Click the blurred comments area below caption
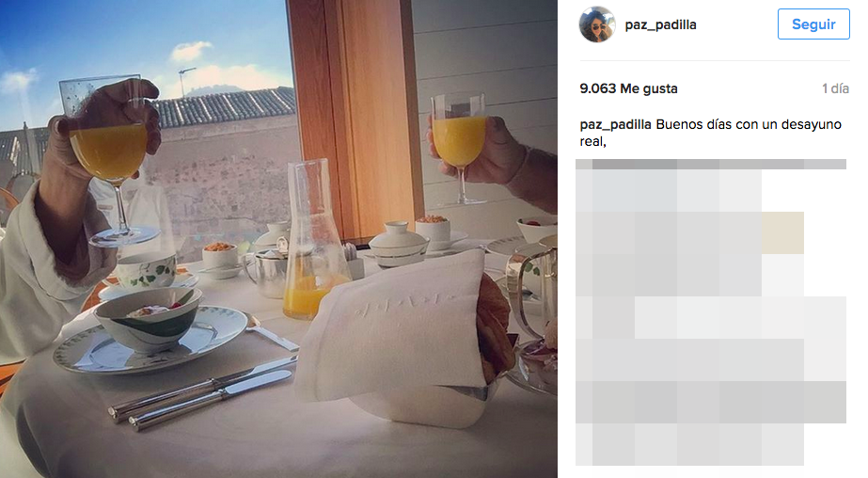This screenshot has width=868, height=478. click(711, 311)
